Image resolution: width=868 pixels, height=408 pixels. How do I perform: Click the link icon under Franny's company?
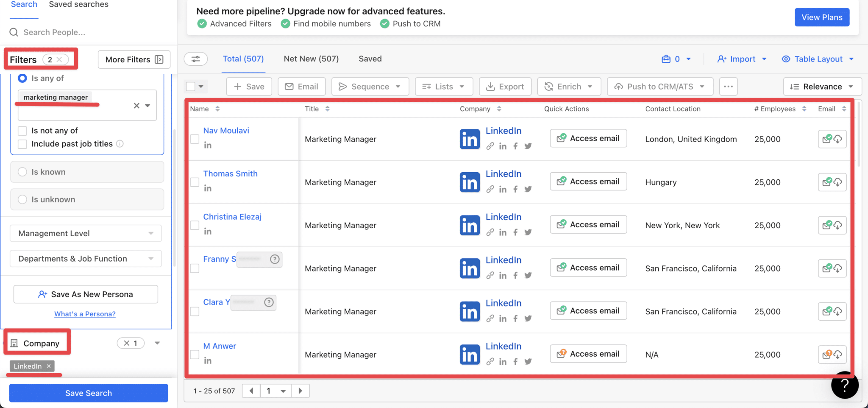point(490,275)
